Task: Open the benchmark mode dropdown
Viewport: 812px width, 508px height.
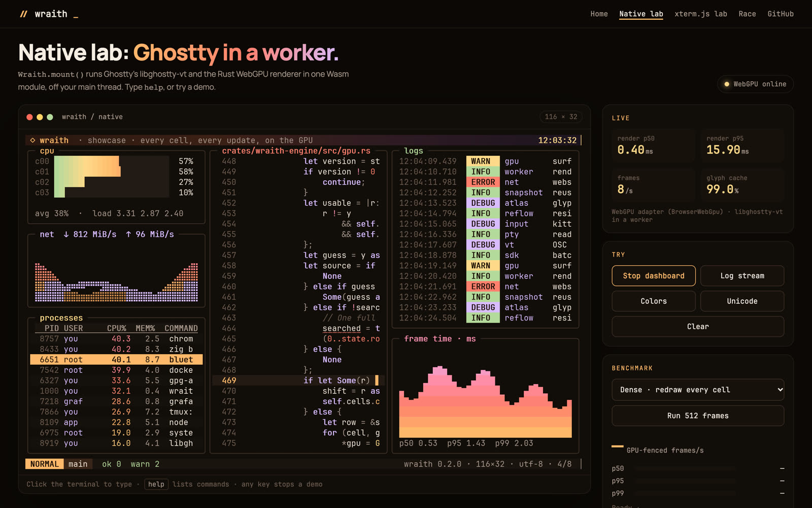Action: 698,390
